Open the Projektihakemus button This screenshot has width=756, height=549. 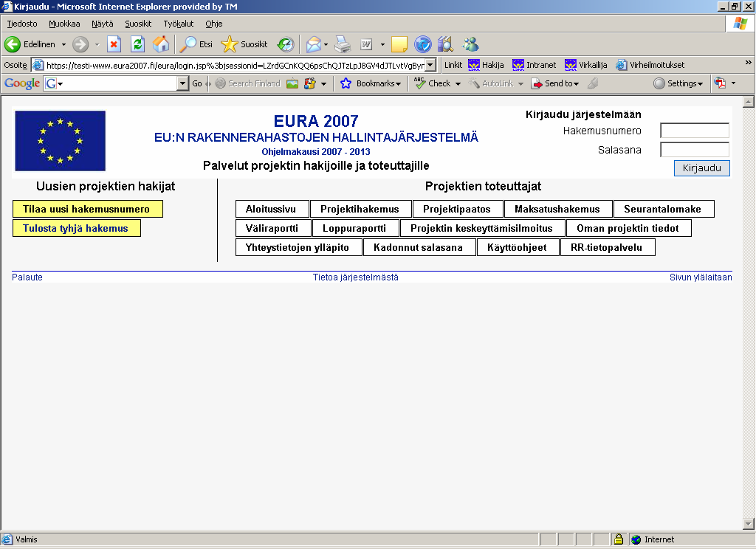[x=360, y=209]
